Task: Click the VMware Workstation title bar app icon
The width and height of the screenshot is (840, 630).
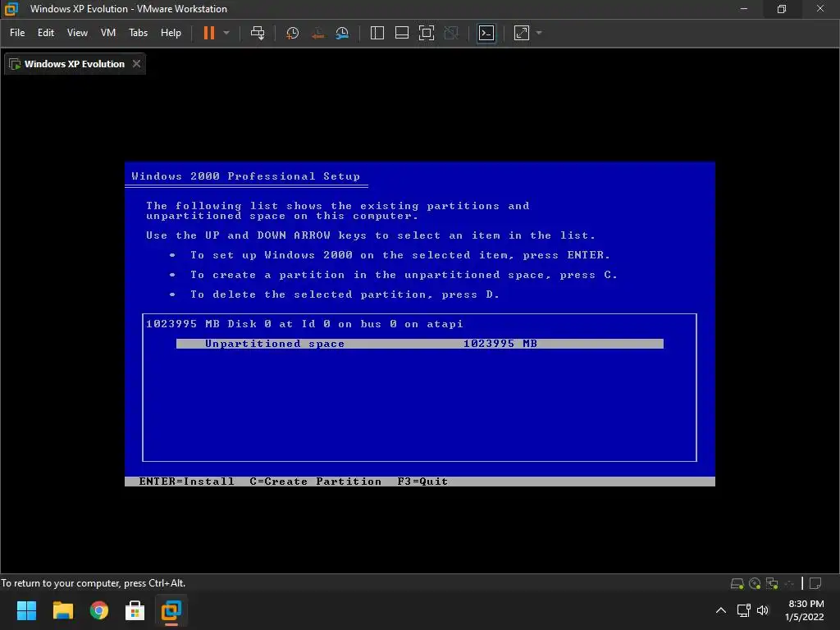Action: point(11,8)
